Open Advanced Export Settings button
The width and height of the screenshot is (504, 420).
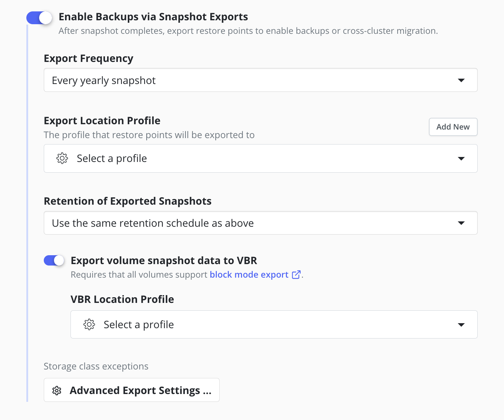click(x=132, y=390)
